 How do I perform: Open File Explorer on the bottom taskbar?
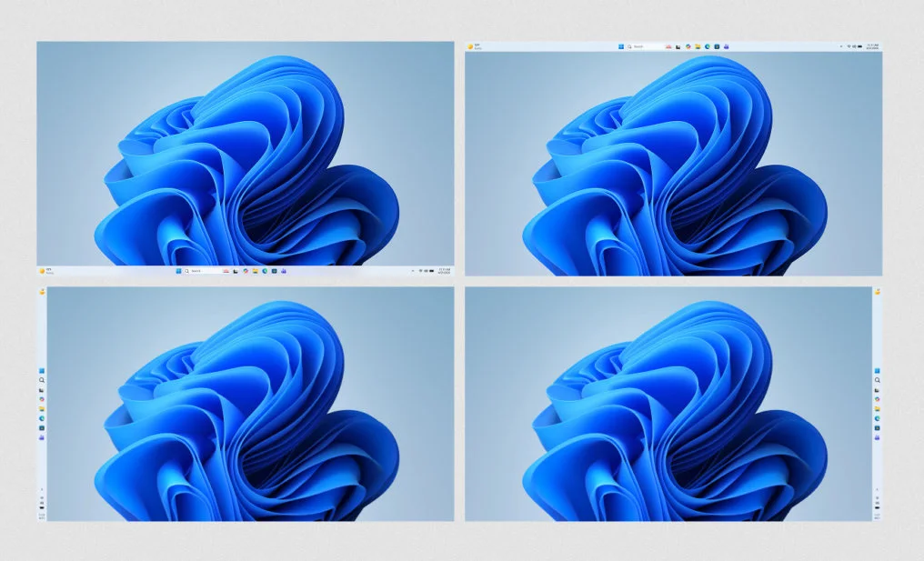coord(255,271)
